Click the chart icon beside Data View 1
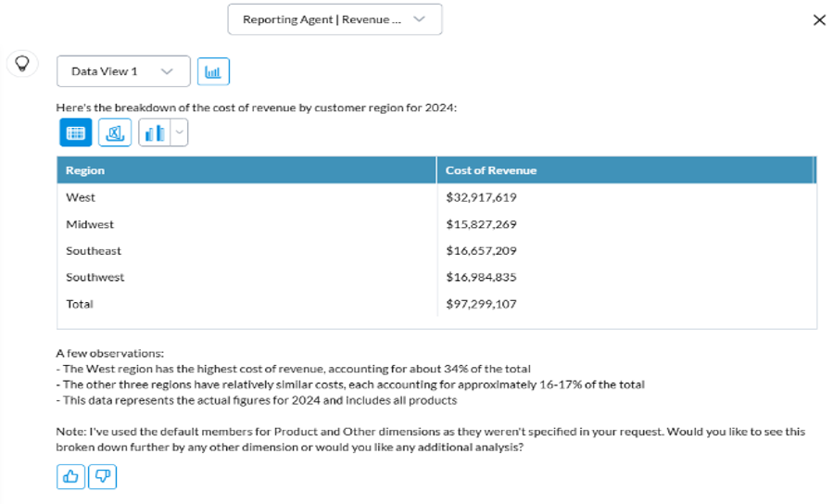Image resolution: width=833 pixels, height=504 pixels. point(213,71)
